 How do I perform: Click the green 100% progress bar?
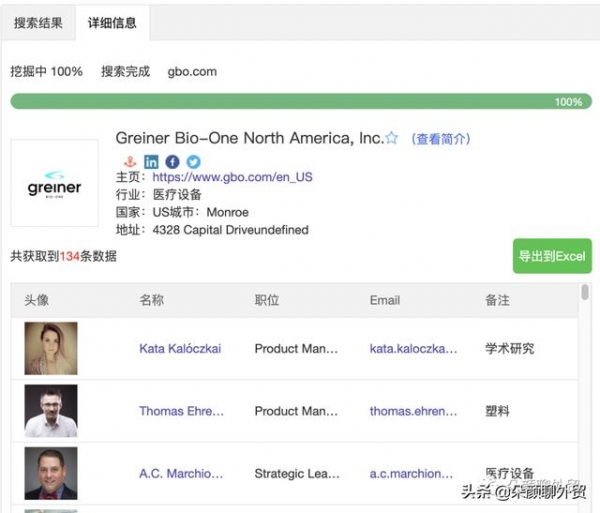pos(298,102)
